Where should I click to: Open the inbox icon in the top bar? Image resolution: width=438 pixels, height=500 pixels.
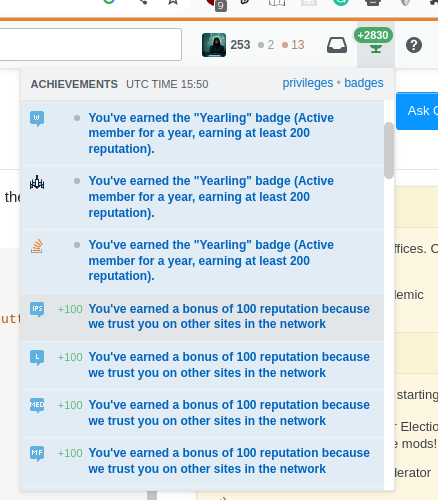[x=337, y=45]
